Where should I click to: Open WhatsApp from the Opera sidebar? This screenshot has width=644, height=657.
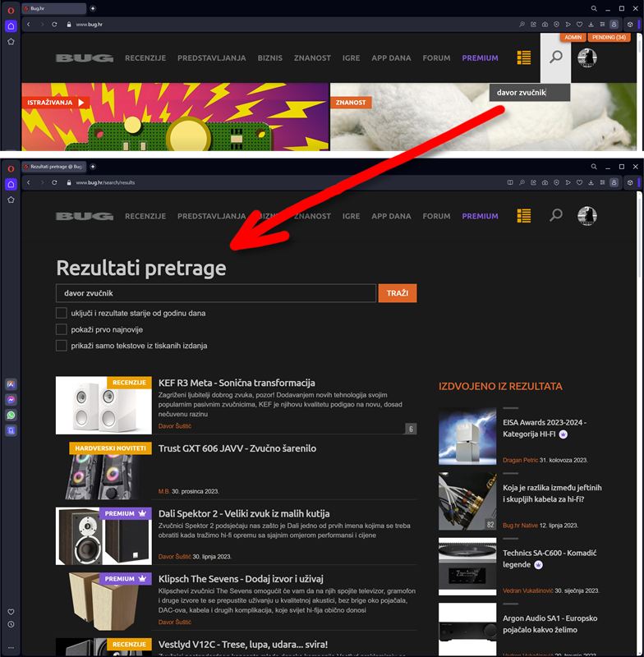click(11, 416)
